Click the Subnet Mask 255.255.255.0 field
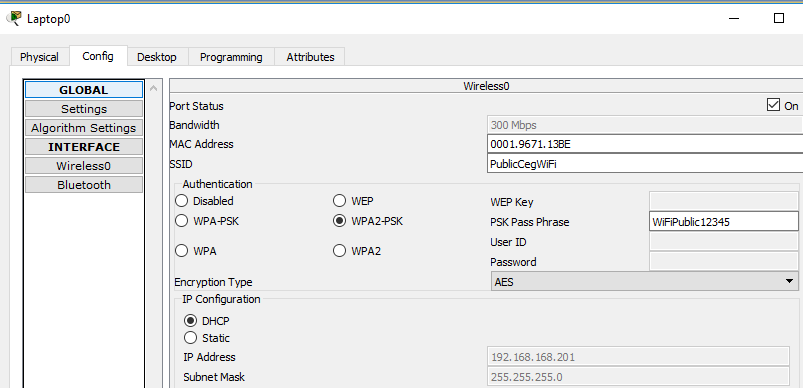Viewport: 803px width, 388px height. (x=638, y=377)
